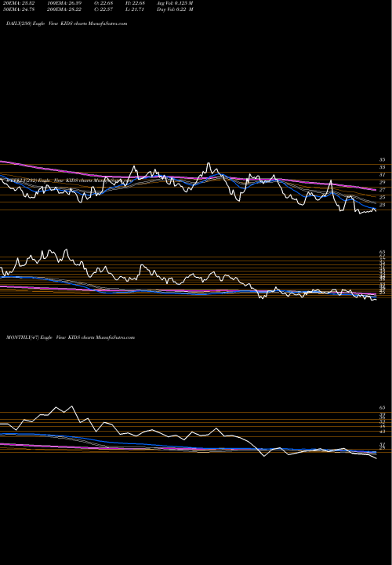Screen dimensions: 392x565
Task: Click daily chart axis label 35
Action: (x=382, y=159)
